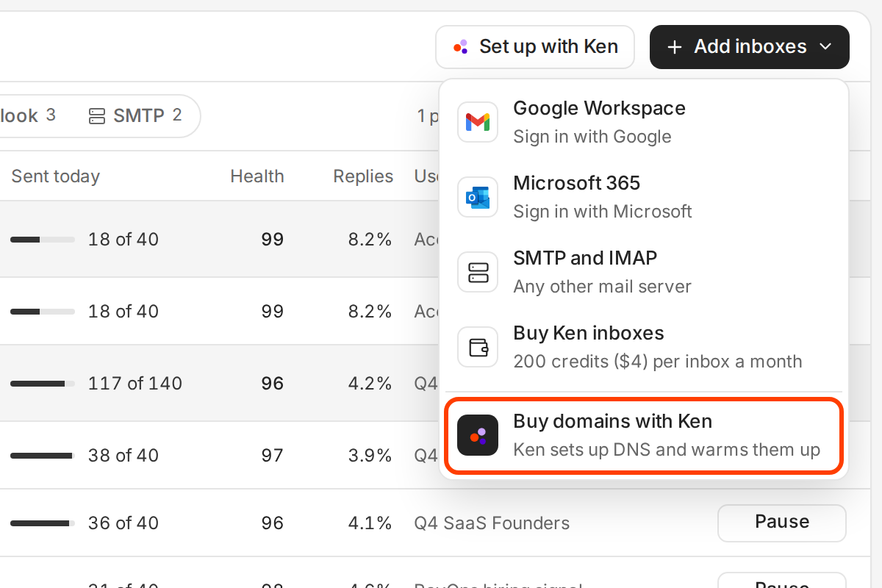Click the Q4 SaaS Founders campaign text
This screenshot has height=588, width=882.
(x=492, y=523)
